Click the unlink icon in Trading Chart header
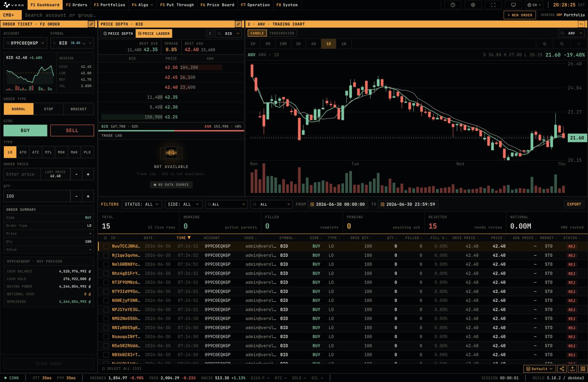The width and height of the screenshot is (588, 382). 581,24
